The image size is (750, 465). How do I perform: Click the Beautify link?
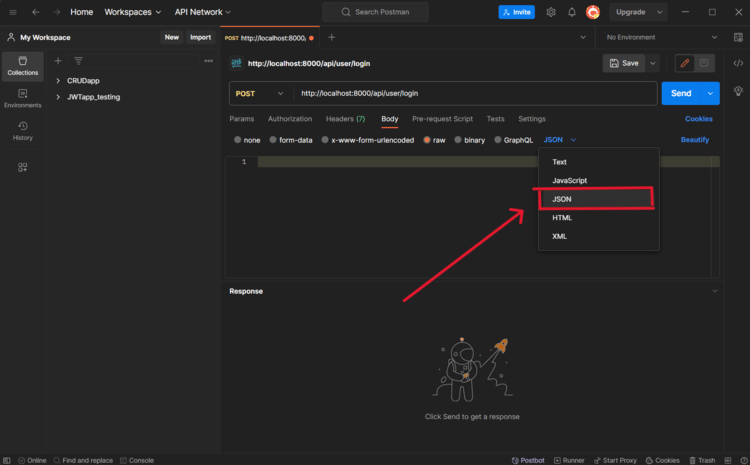pos(695,140)
